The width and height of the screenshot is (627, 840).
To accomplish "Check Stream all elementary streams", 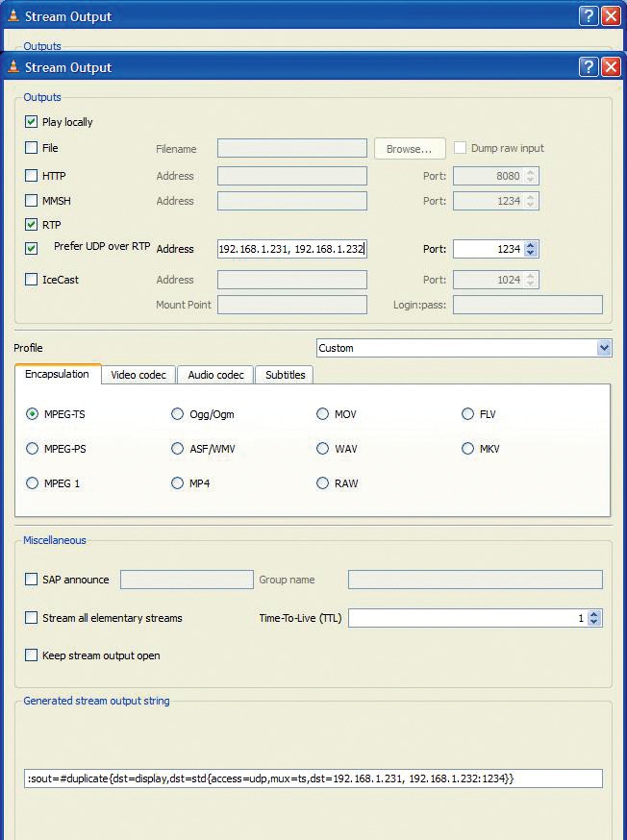I will point(31,618).
